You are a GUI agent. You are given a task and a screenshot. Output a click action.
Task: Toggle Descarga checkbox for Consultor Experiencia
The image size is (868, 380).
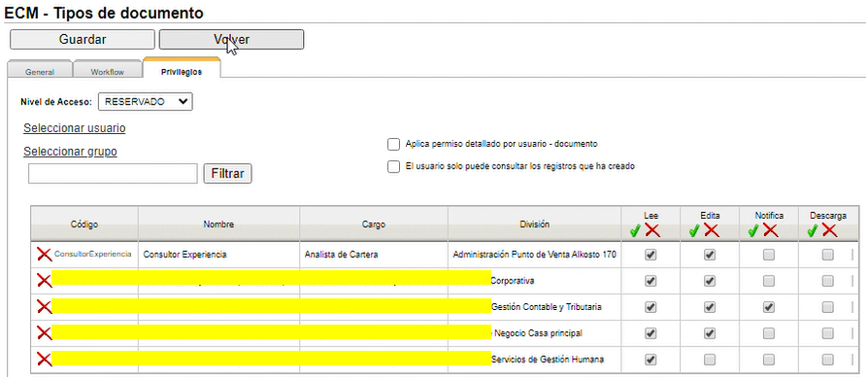[827, 255]
